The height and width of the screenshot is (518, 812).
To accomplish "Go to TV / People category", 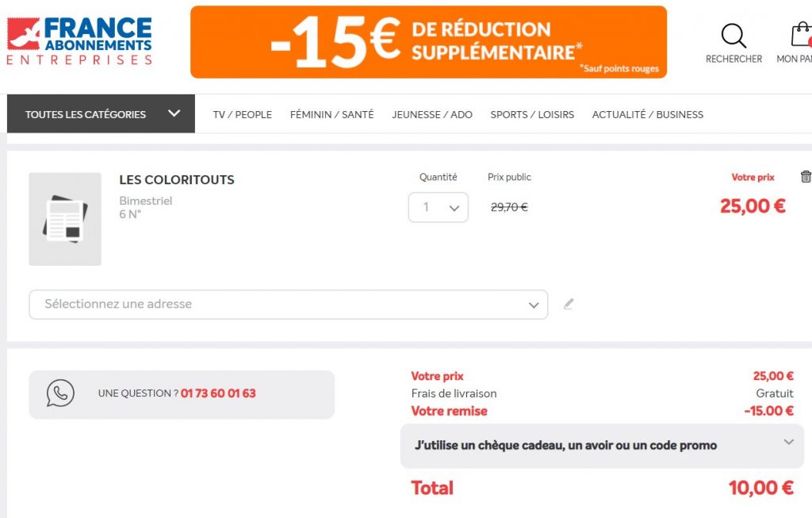I will (242, 115).
